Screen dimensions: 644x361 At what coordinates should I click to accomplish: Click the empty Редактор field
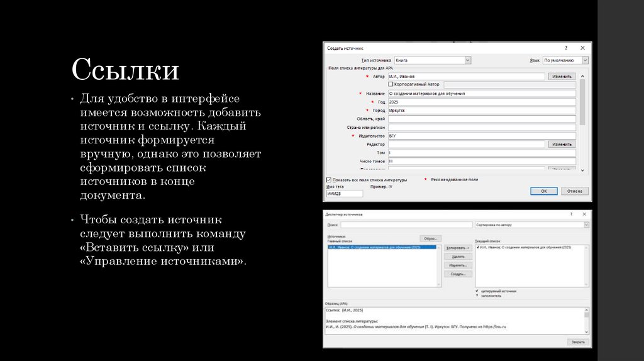pos(466,145)
